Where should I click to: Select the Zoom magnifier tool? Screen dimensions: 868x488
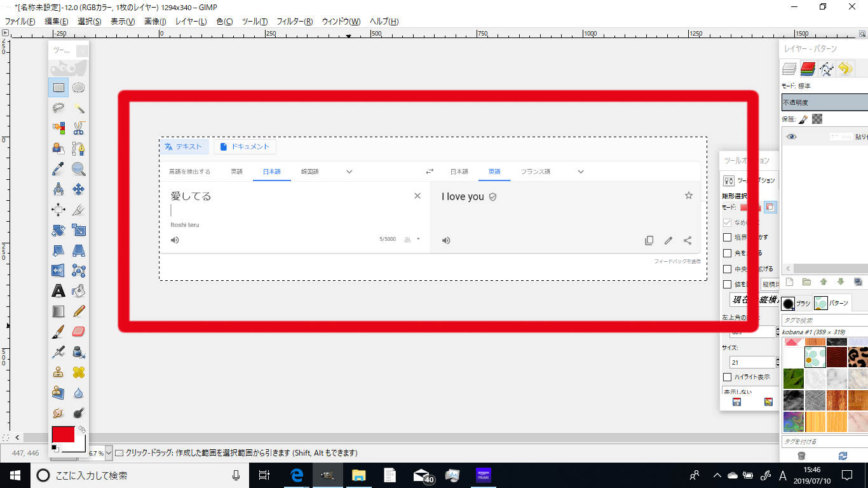point(79,169)
